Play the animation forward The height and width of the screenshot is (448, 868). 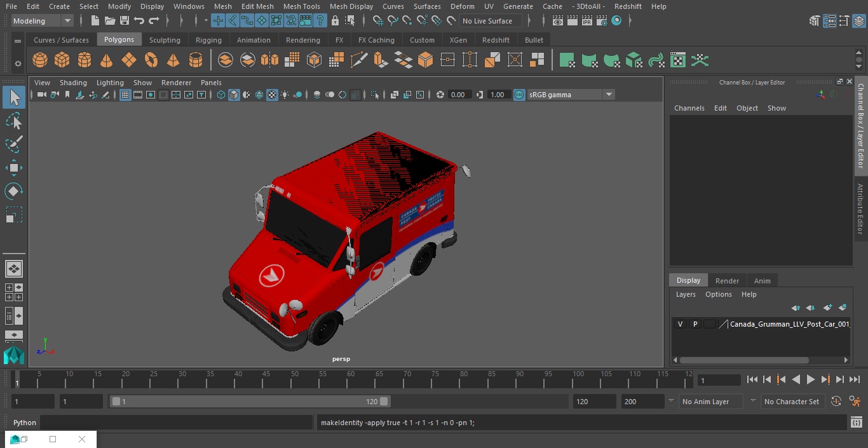click(811, 379)
